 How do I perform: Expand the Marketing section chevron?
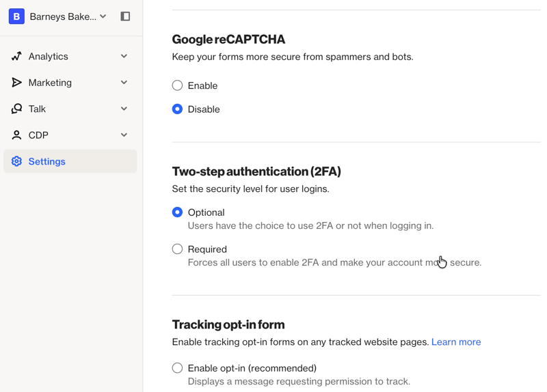click(x=124, y=83)
